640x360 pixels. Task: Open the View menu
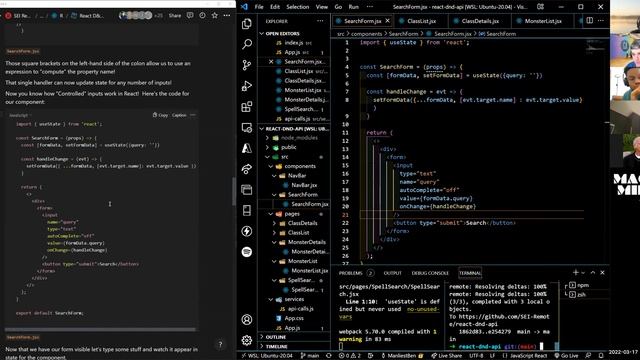point(322,7)
